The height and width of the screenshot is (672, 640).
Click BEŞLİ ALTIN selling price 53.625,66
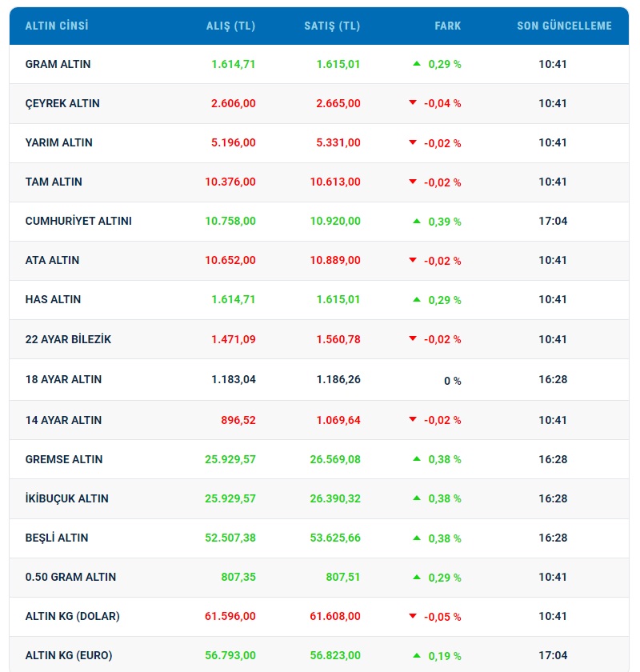[335, 538]
